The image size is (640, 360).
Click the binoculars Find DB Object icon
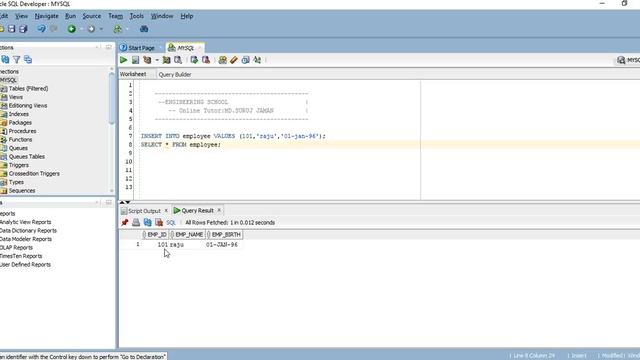point(144,29)
